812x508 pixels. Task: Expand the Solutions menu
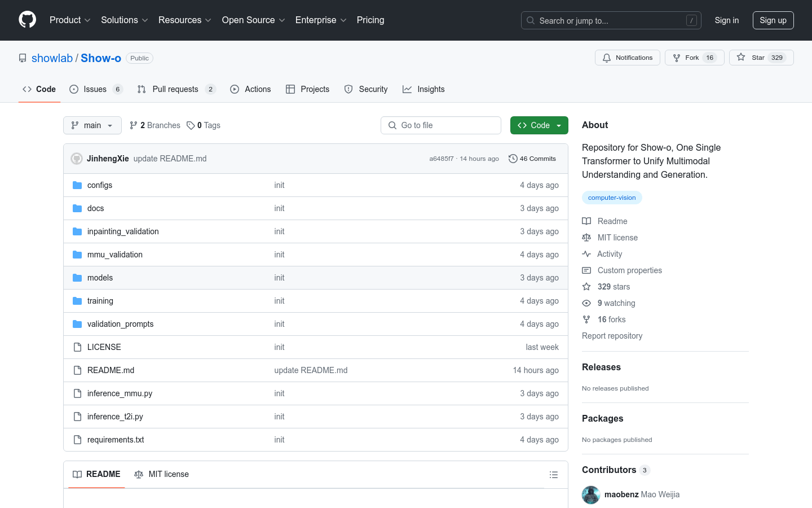click(125, 20)
